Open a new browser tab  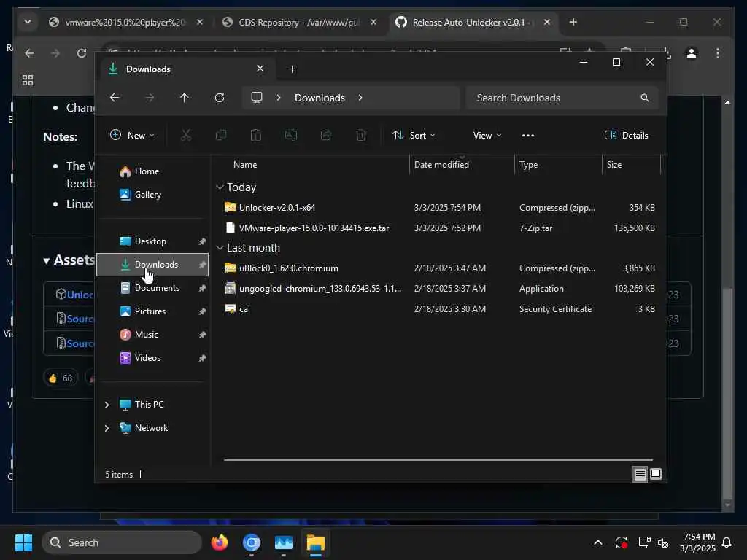click(x=573, y=22)
